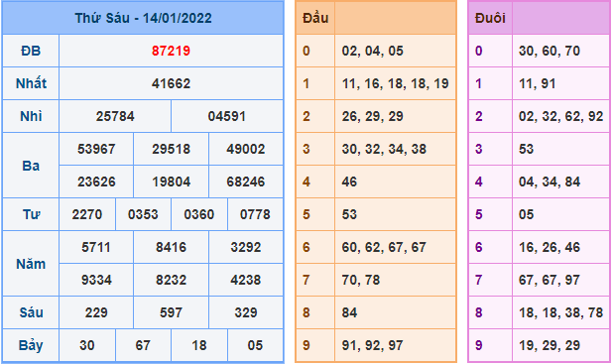Click value 46 in Đầu row 4
This screenshot has width=612, height=364.
(x=349, y=182)
